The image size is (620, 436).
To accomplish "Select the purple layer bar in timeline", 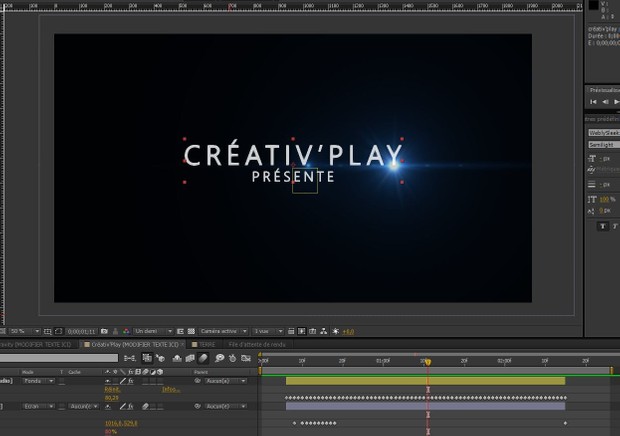I will [425, 406].
